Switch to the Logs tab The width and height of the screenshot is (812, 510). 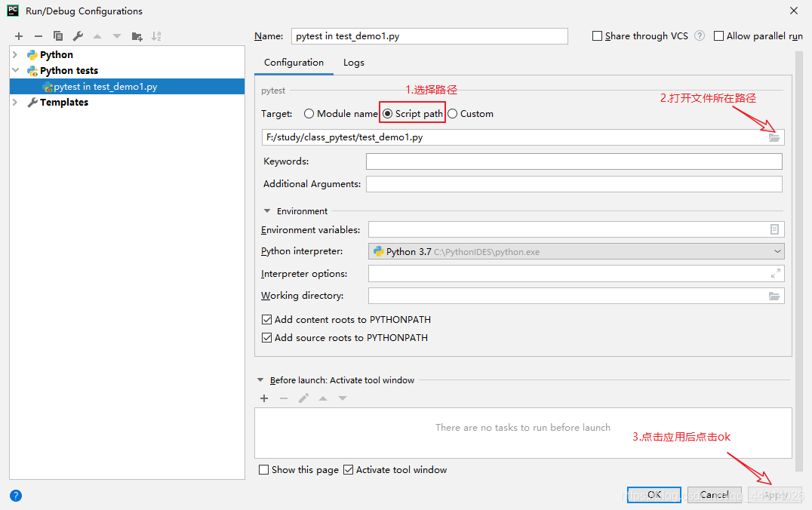[x=353, y=63]
